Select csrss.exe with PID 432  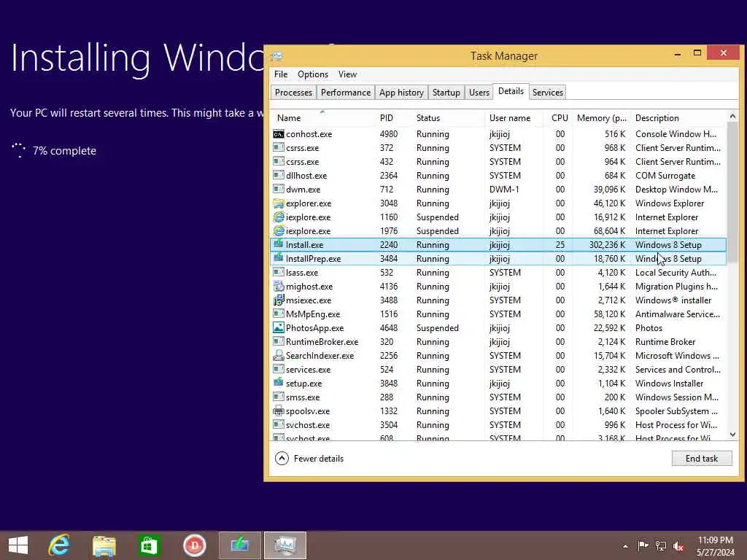pos(498,162)
